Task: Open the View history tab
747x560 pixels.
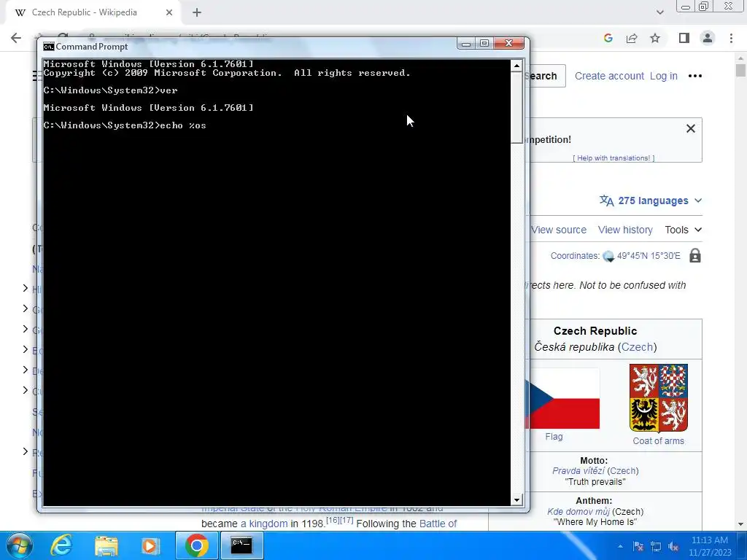Action: (x=625, y=230)
